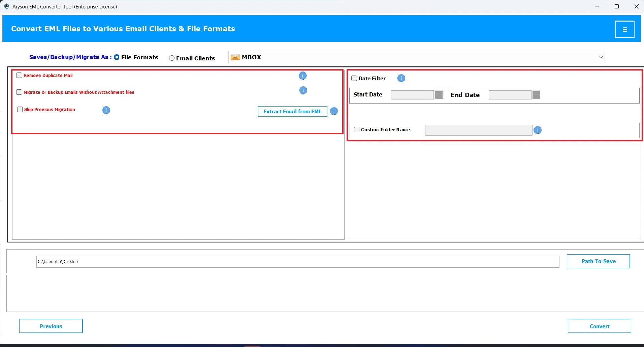Select the Email Clients radio button

(x=172, y=58)
